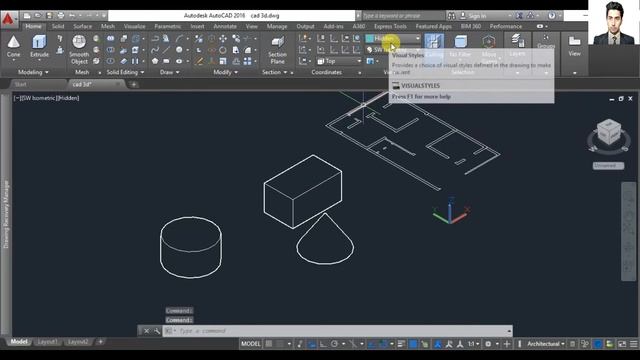Expand the Draw panel
The image size is (640, 360).
tap(170, 72)
